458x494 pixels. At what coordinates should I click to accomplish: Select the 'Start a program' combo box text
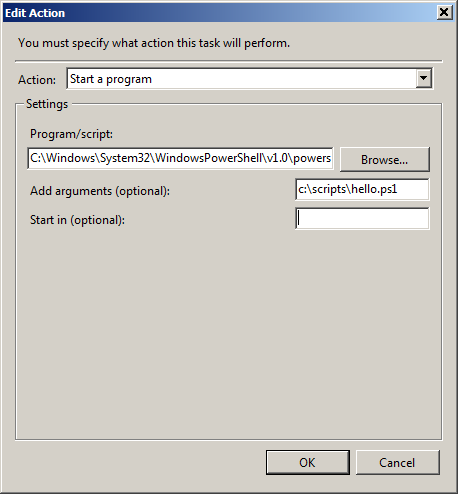point(111,79)
